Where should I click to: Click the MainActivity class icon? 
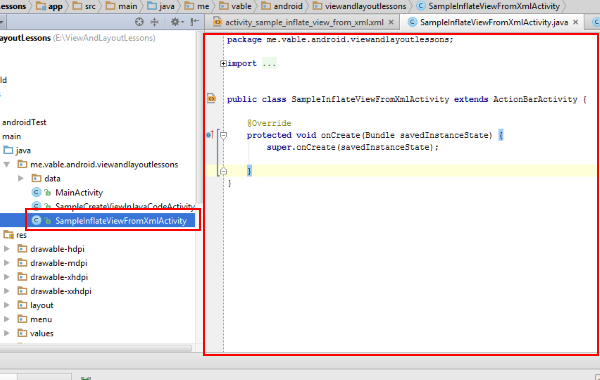pyautogui.click(x=36, y=192)
